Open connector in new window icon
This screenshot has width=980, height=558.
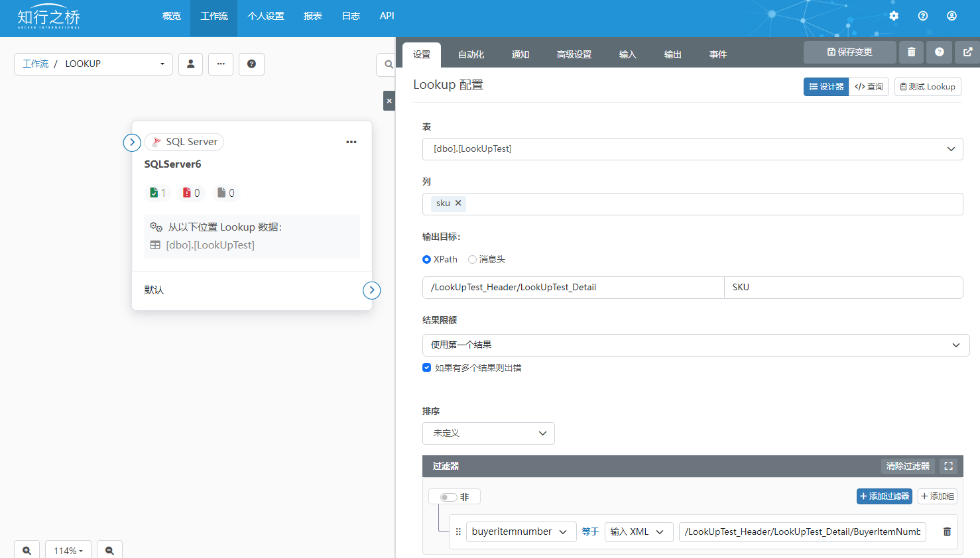(x=967, y=52)
